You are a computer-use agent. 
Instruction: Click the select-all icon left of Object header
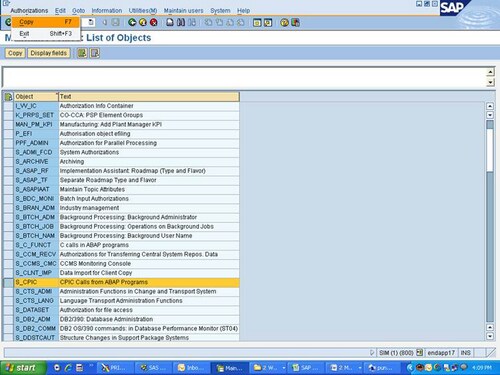(x=8, y=97)
